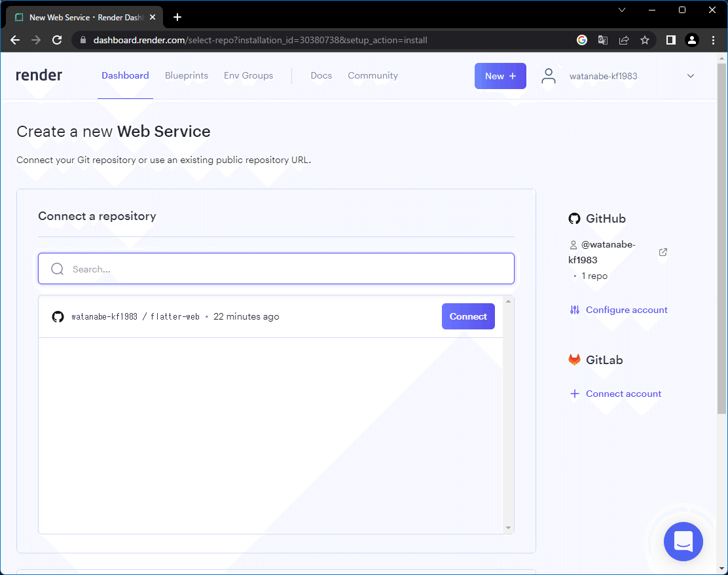The height and width of the screenshot is (575, 728).
Task: Connect the flatter-web repository
Action: point(468,316)
